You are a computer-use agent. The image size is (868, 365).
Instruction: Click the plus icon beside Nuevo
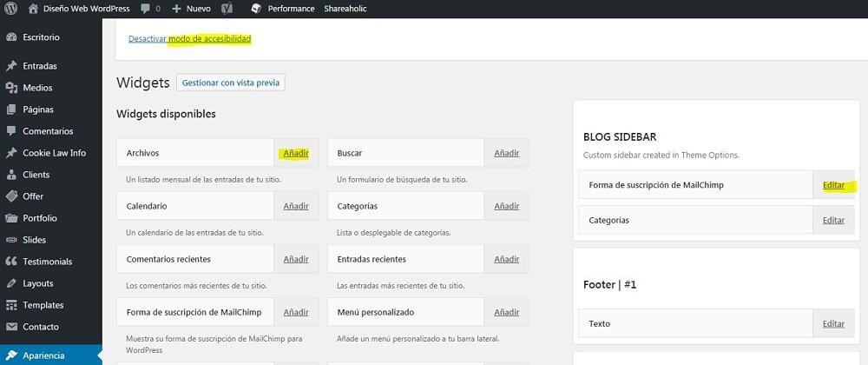point(176,9)
